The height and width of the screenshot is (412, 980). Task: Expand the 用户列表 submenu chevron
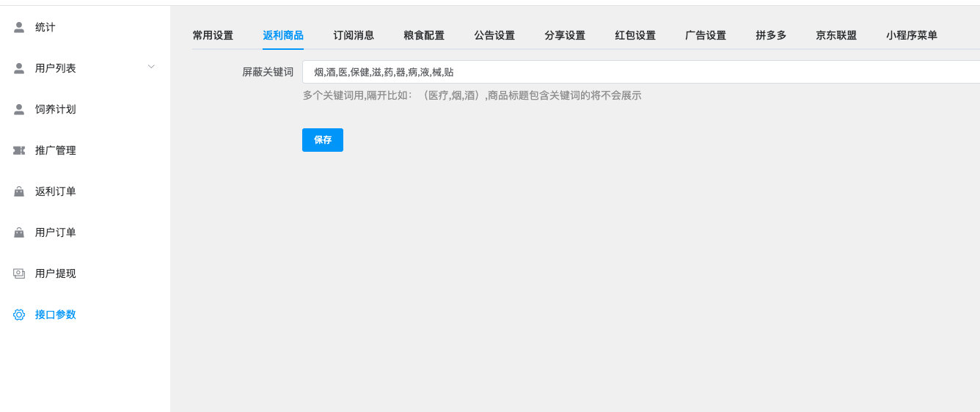151,67
